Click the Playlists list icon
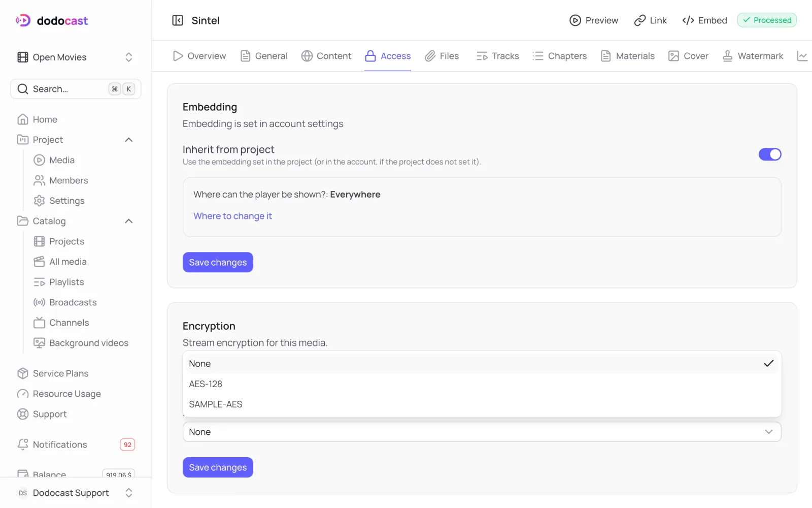 tap(39, 282)
